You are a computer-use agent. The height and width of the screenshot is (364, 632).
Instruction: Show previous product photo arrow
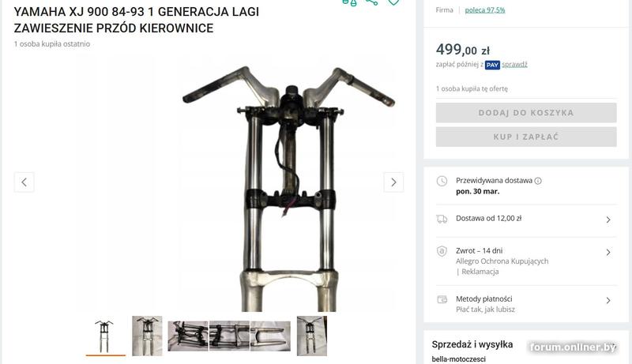click(x=24, y=182)
